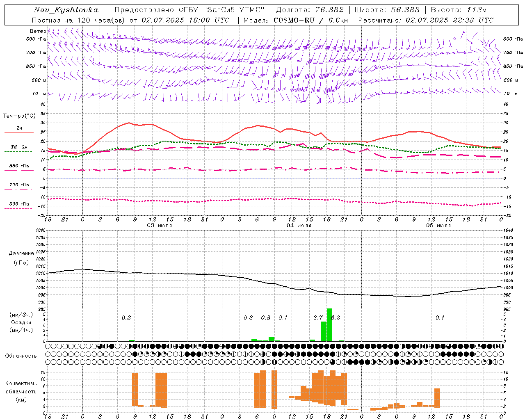The image size is (525, 420).
Task: Select the 'Широта: 56.383' header value
Action: (x=387, y=10)
